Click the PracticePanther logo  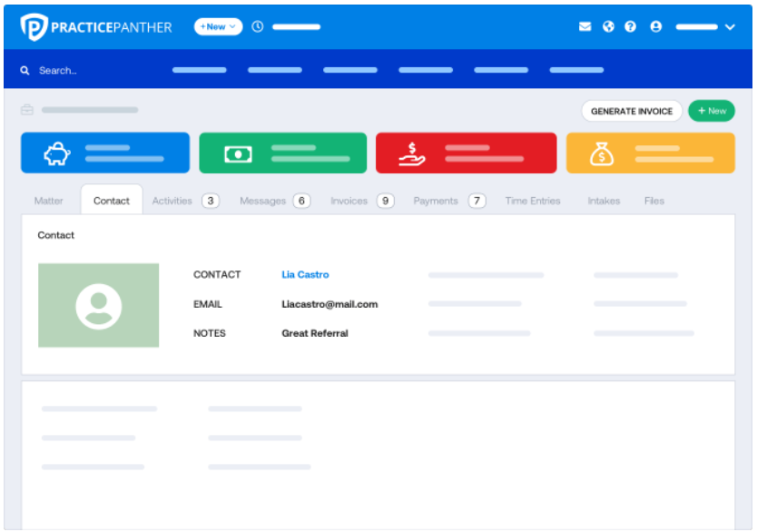pos(96,27)
